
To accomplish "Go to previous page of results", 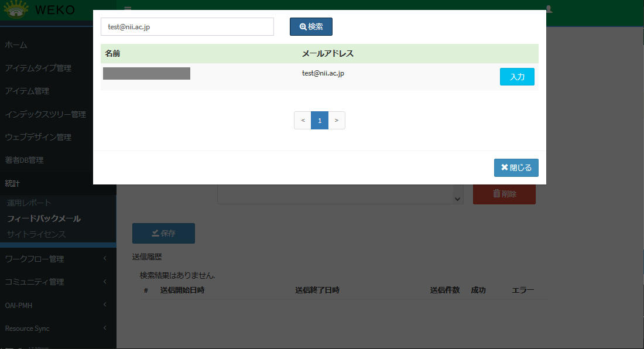I will pos(303,120).
